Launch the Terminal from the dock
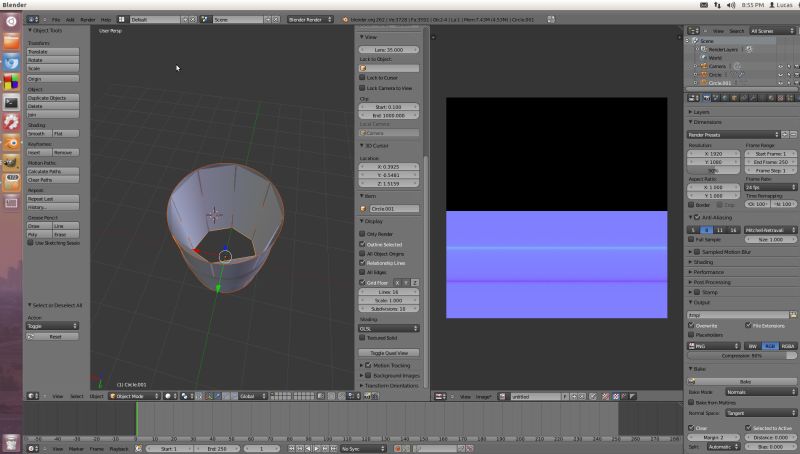The image size is (800, 454). [11, 103]
